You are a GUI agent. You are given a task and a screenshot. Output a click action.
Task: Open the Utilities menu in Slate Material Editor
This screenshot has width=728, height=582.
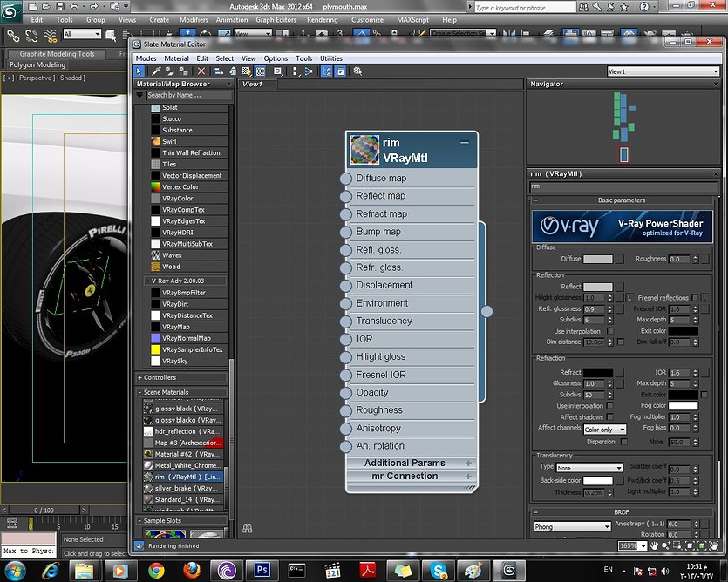tap(331, 58)
